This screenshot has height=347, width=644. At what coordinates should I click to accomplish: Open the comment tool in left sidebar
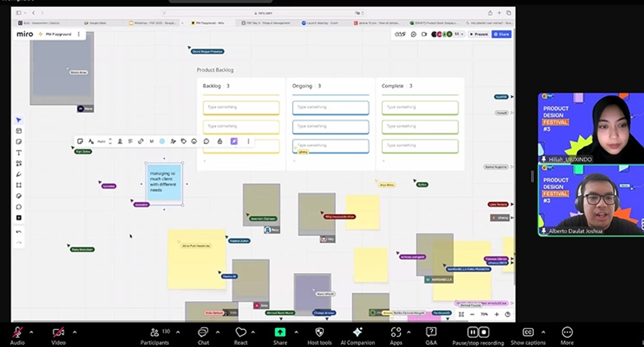click(18, 207)
